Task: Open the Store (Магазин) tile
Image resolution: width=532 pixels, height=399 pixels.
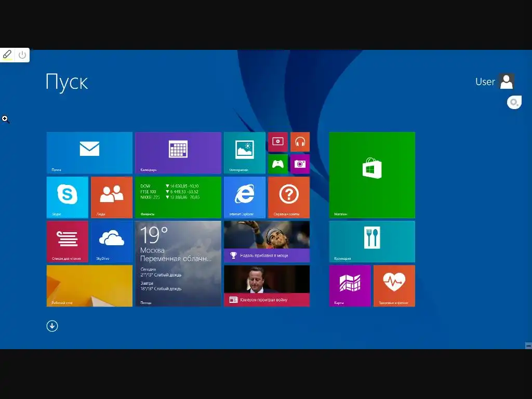Action: (x=372, y=175)
